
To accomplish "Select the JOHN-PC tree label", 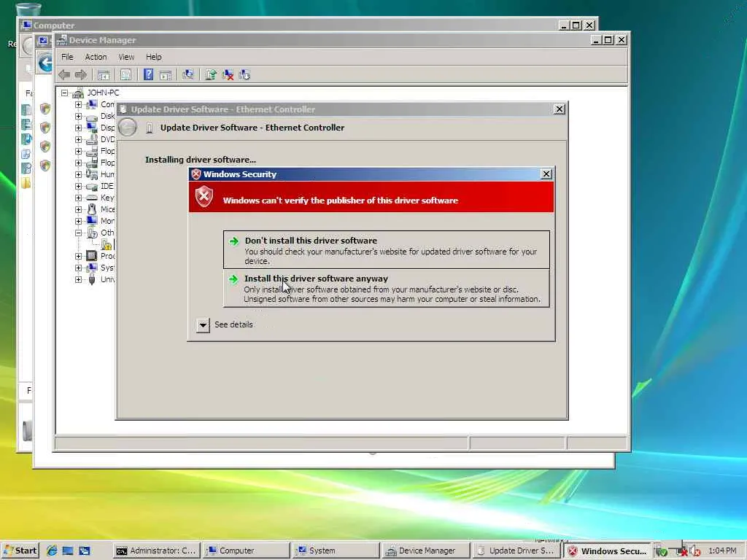I will pyautogui.click(x=103, y=93).
